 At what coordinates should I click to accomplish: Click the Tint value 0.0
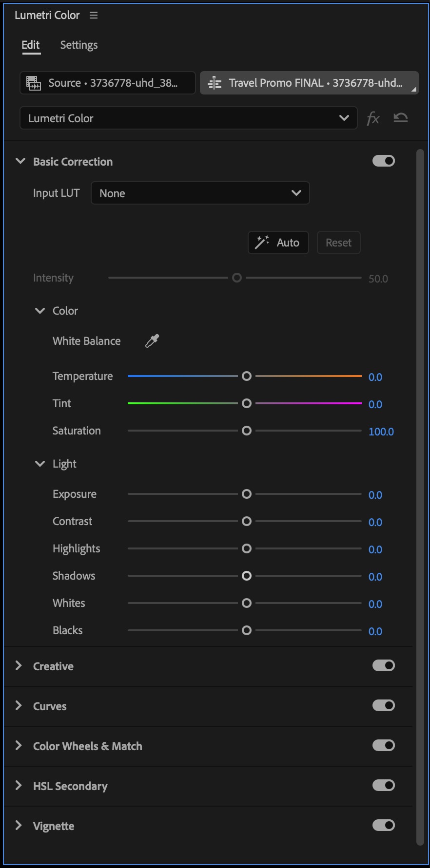tap(375, 404)
